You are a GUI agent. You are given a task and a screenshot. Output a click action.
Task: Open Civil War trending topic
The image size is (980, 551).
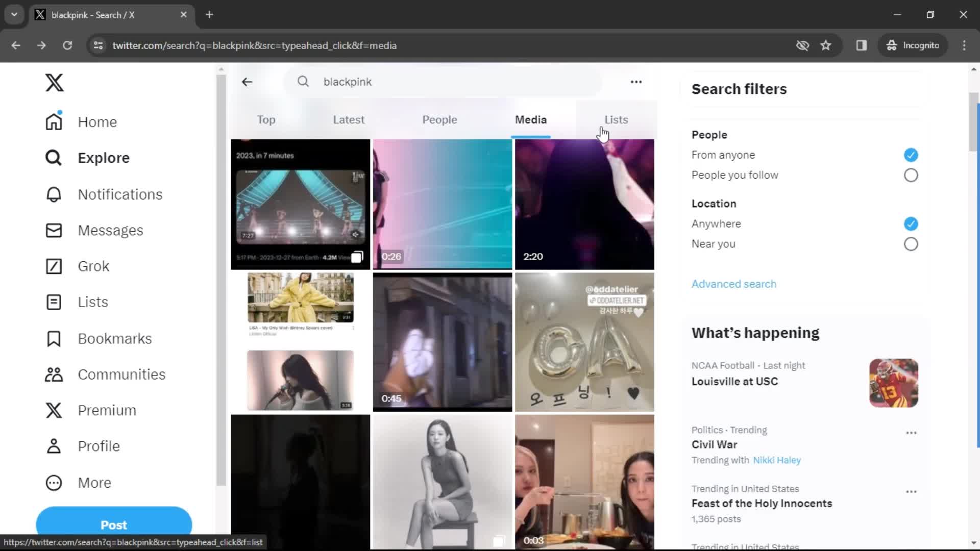click(714, 445)
